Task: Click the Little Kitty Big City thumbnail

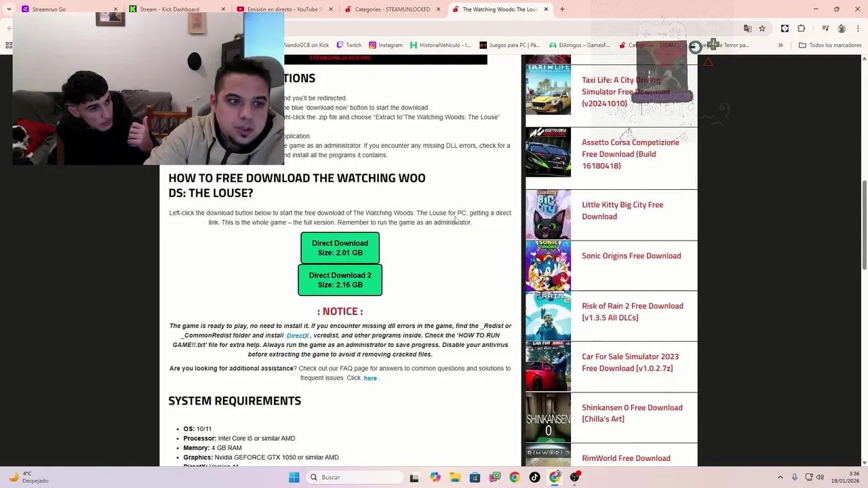Action: pos(548,215)
